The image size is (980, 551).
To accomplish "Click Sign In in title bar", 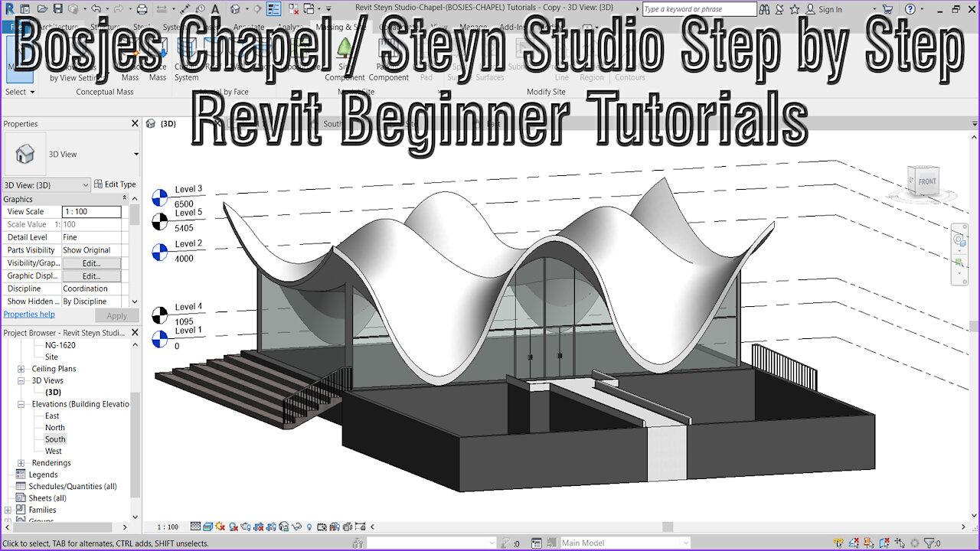I will click(830, 9).
